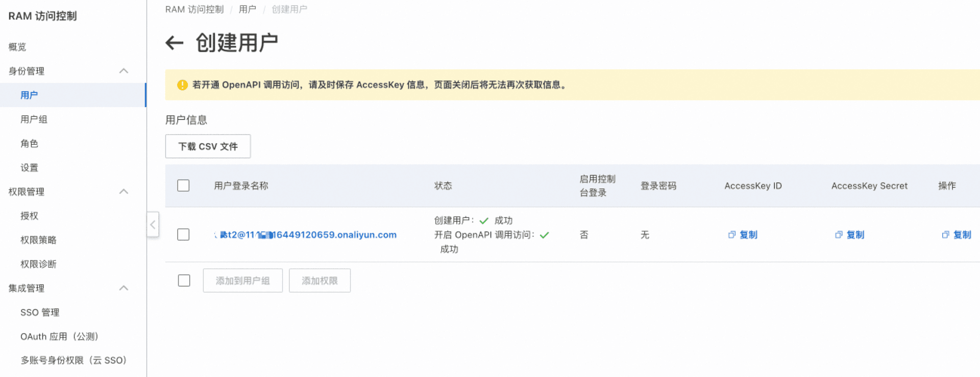980x377 pixels.
Task: Click the warning icon in the yellow banner
Action: (182, 85)
